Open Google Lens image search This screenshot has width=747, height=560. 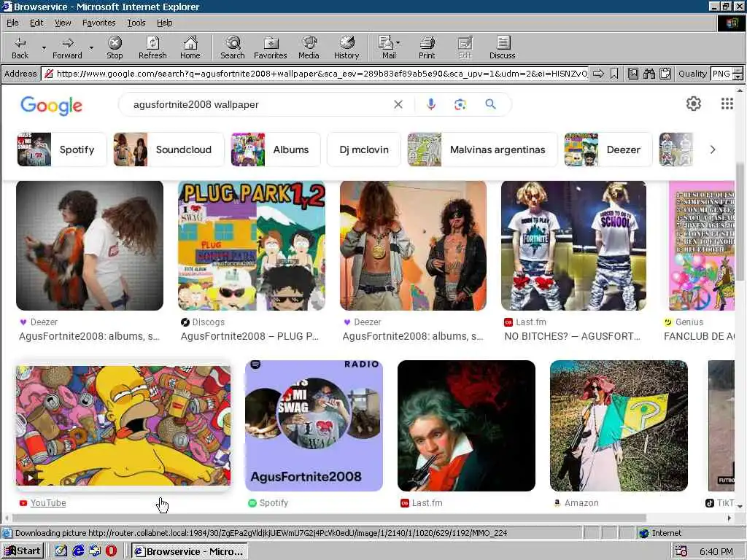[x=460, y=104]
